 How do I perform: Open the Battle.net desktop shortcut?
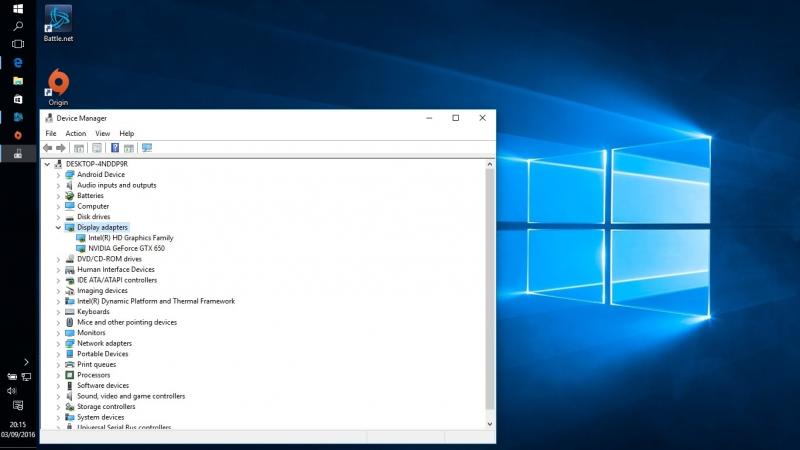point(58,21)
